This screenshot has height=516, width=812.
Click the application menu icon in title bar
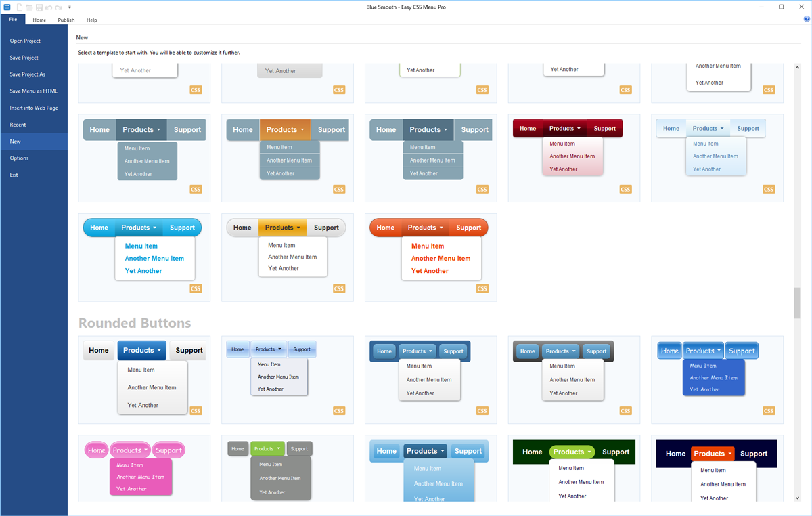pos(7,7)
